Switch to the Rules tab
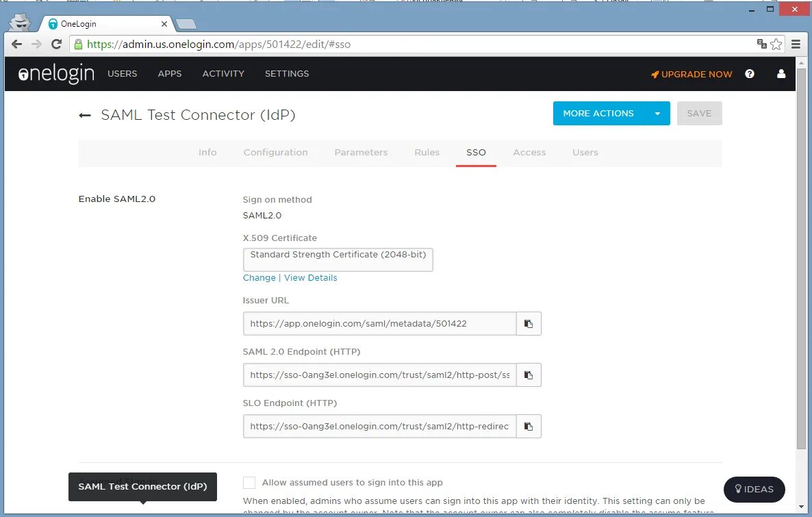This screenshot has height=517, width=812. tap(427, 152)
